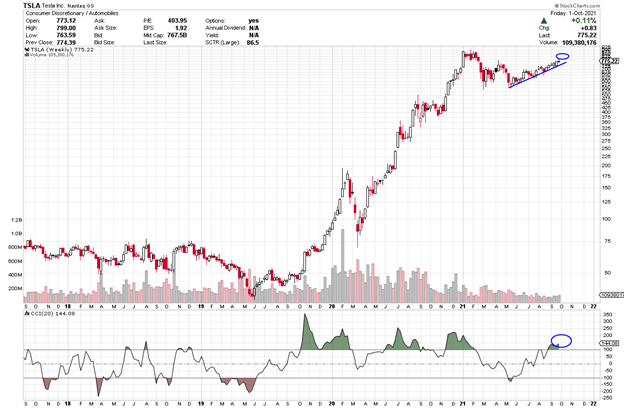
Task: Click the Chg value +0.83
Action: 589,28
